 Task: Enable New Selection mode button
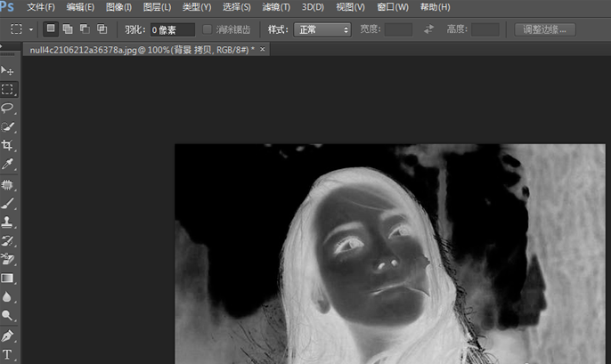pyautogui.click(x=51, y=29)
